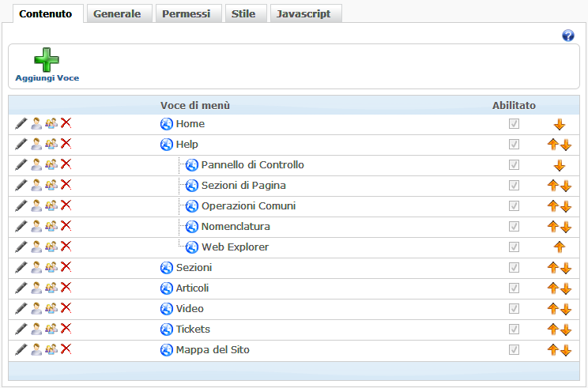Open single user permissions for Web Explorer
This screenshot has width=588, height=388.
point(36,247)
